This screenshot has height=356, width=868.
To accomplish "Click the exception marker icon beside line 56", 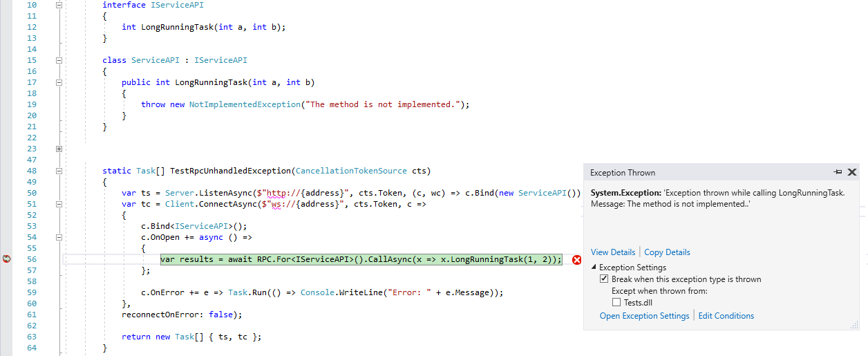I will (7, 259).
